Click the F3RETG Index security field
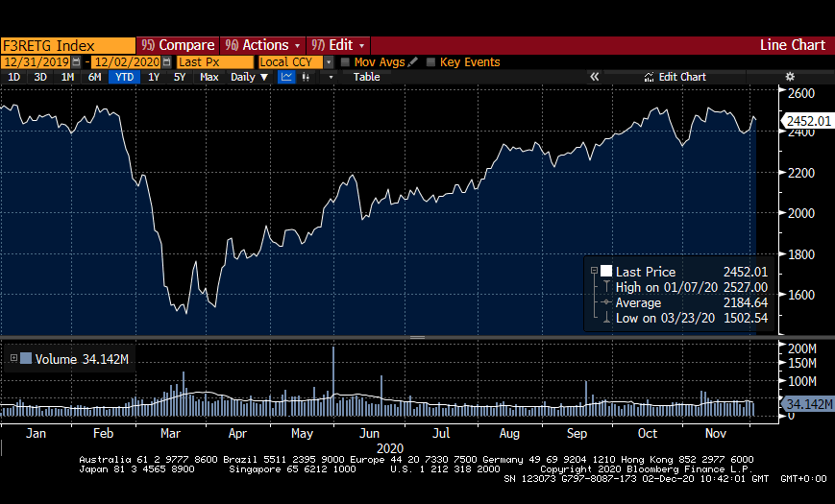This screenshot has width=835, height=504. click(67, 45)
